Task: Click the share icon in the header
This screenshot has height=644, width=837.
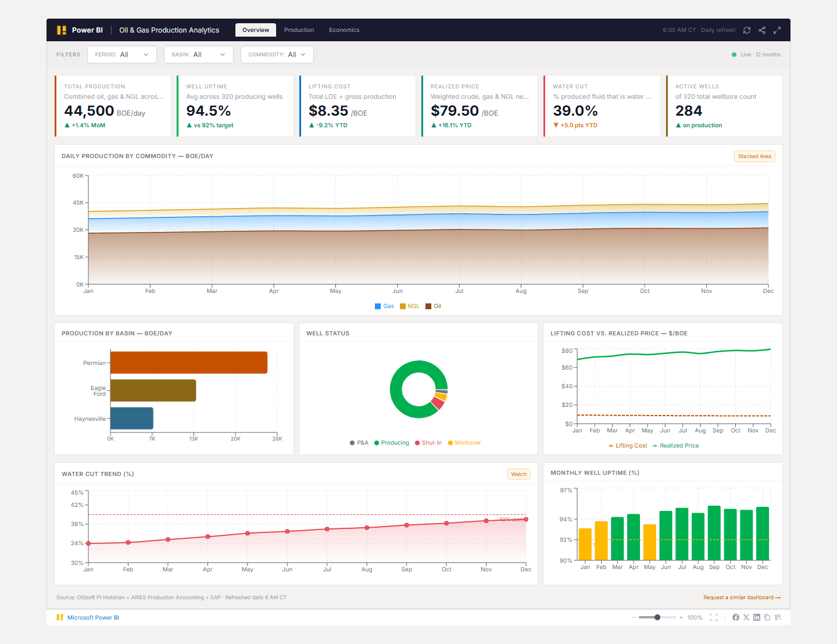Action: point(762,30)
